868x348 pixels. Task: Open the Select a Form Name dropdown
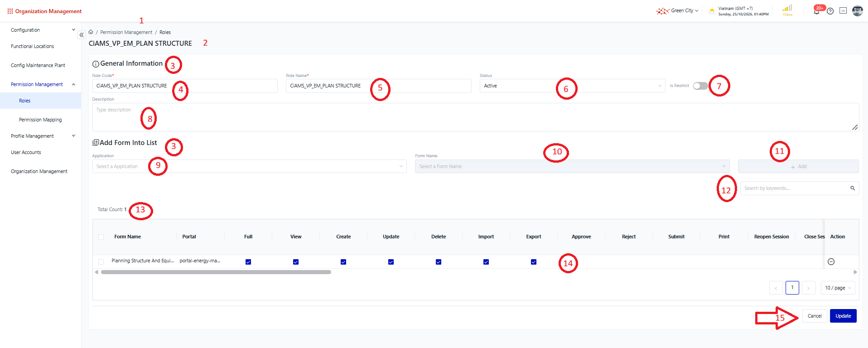coord(572,166)
